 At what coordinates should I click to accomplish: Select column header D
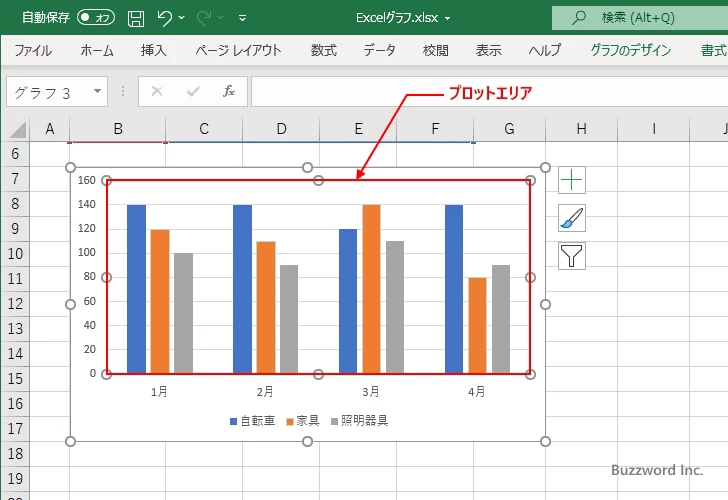[x=281, y=129]
